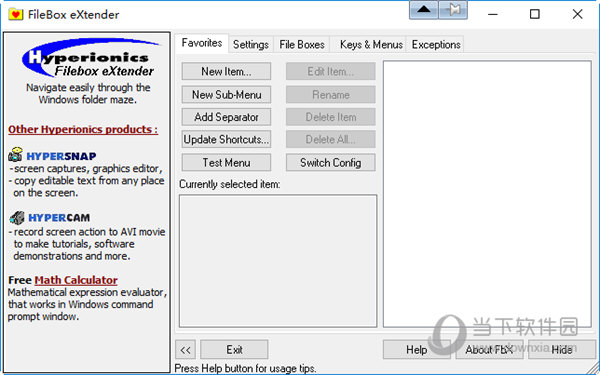This screenshot has width=600, height=375.
Task: Click the New Sub-Menu button
Action: point(226,95)
